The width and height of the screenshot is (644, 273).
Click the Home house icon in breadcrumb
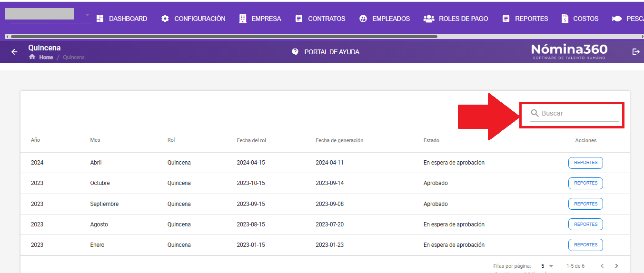click(x=32, y=57)
